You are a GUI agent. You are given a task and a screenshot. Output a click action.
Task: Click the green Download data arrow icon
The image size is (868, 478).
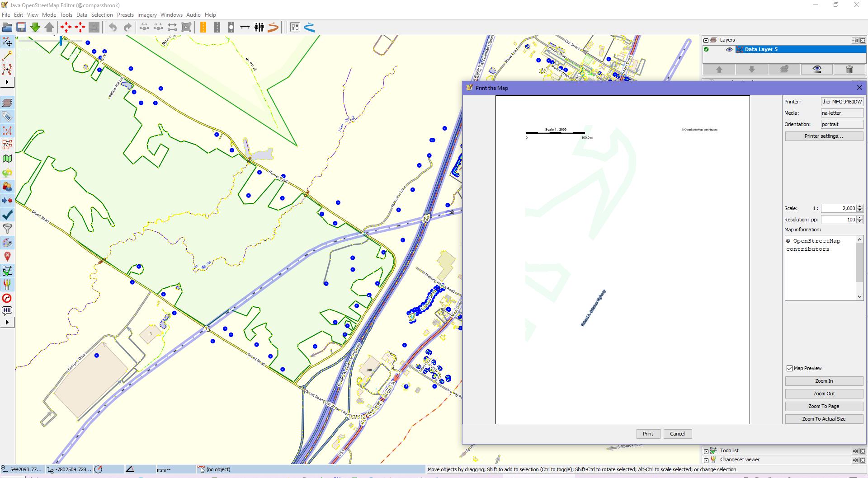pos(35,28)
